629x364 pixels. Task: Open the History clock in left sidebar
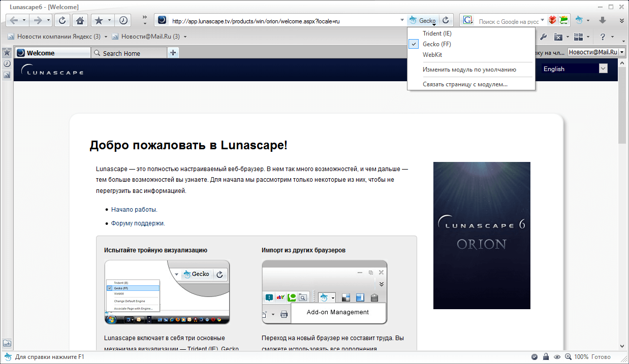tap(7, 63)
